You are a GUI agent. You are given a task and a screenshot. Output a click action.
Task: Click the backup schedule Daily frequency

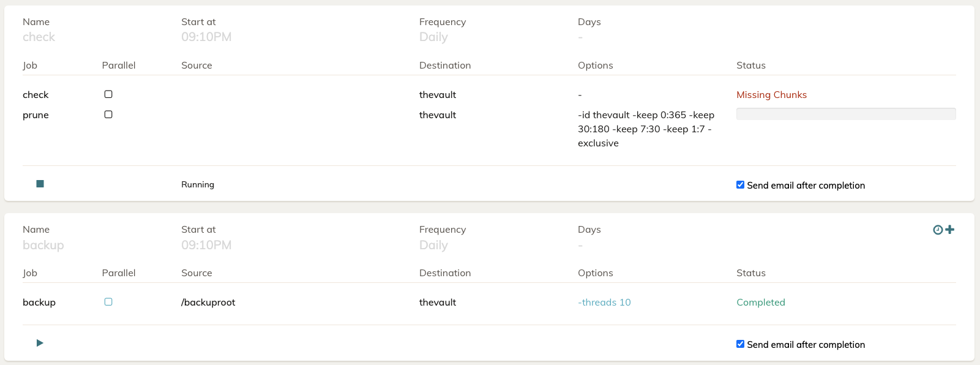coord(433,245)
